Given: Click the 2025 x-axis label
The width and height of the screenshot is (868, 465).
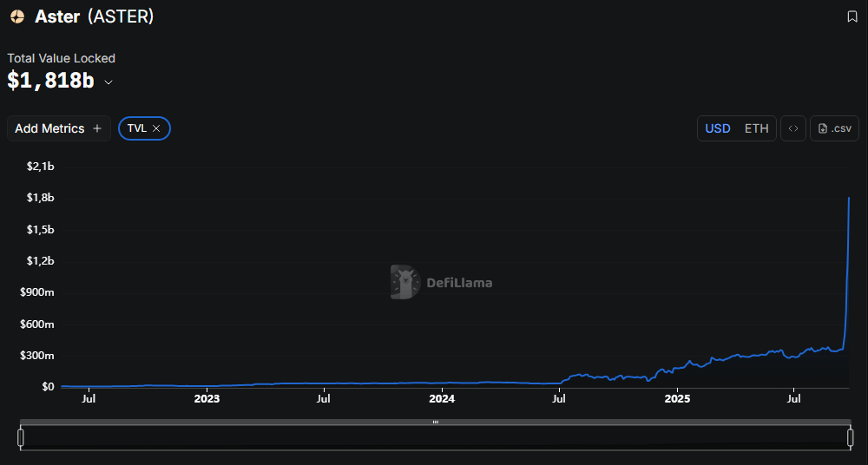Looking at the screenshot, I should [677, 398].
